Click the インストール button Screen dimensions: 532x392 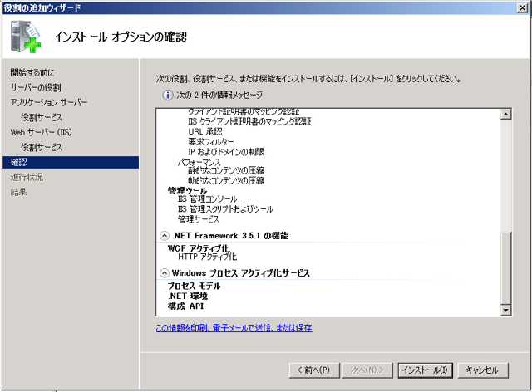[425, 370]
